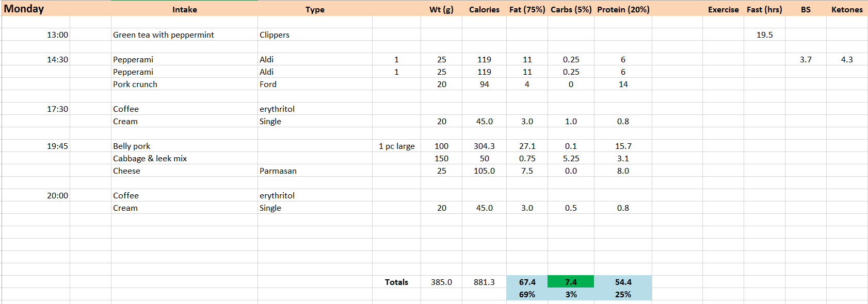
Task: Select the 0.75 fat value
Action: [x=527, y=158]
